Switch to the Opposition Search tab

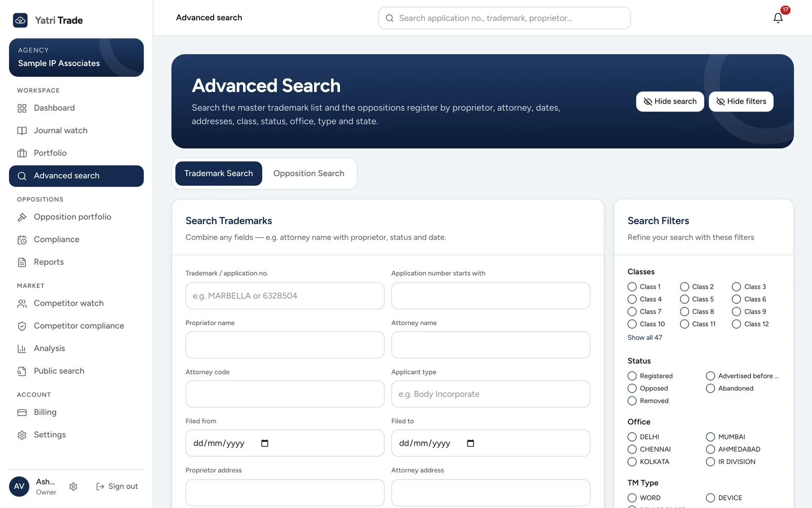(309, 174)
